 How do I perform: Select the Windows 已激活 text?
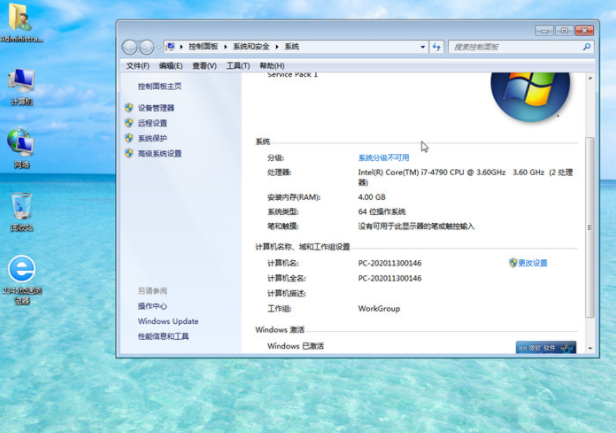click(x=295, y=346)
